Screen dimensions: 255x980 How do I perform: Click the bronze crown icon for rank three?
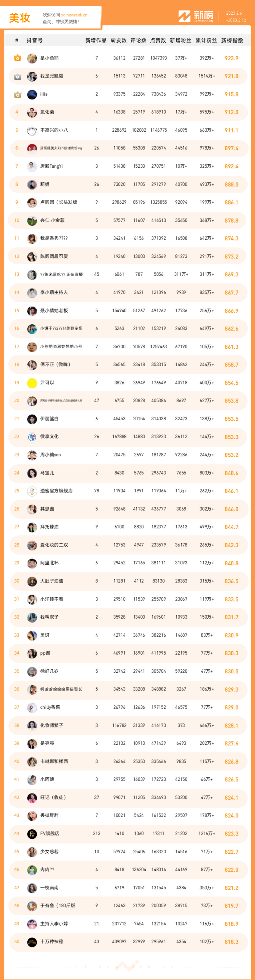tap(17, 94)
